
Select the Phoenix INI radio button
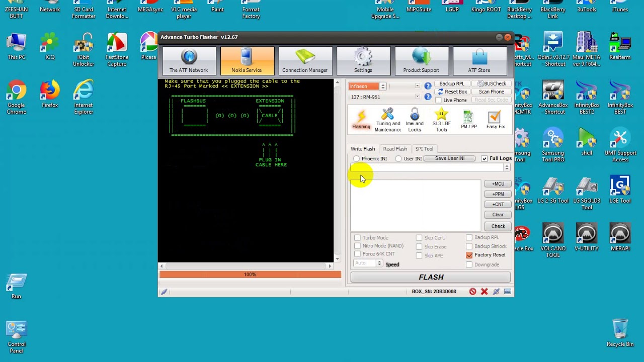pos(356,159)
